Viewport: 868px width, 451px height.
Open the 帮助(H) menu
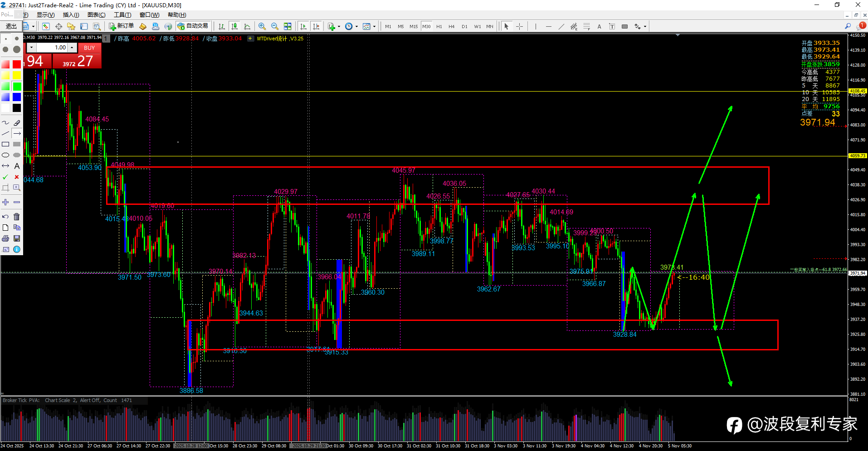click(x=176, y=15)
